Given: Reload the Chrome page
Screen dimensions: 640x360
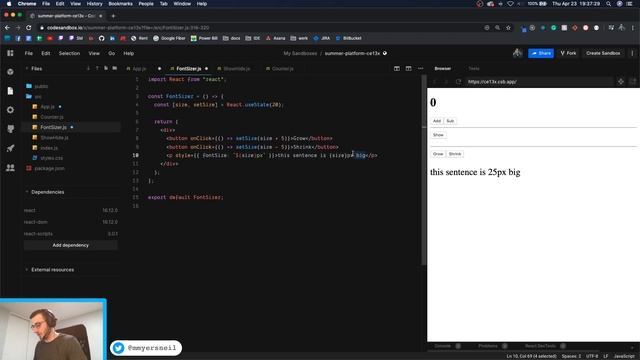Looking at the screenshot, I should (29, 28).
